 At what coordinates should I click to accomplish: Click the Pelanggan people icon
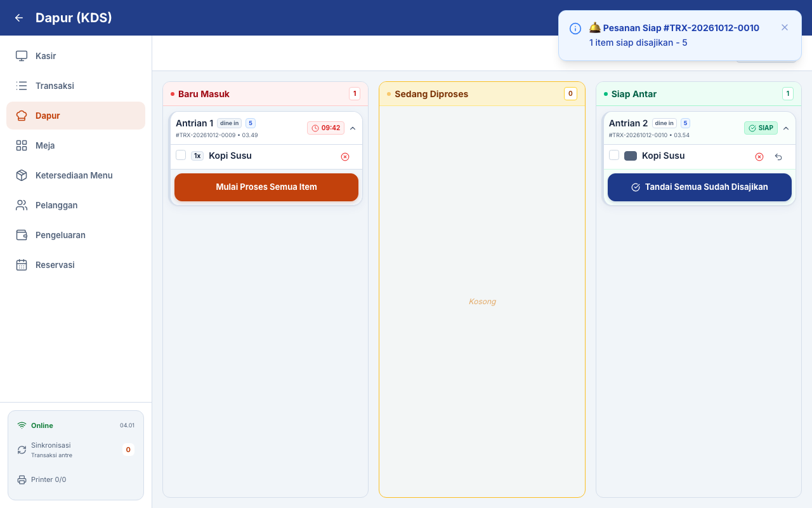click(22, 205)
